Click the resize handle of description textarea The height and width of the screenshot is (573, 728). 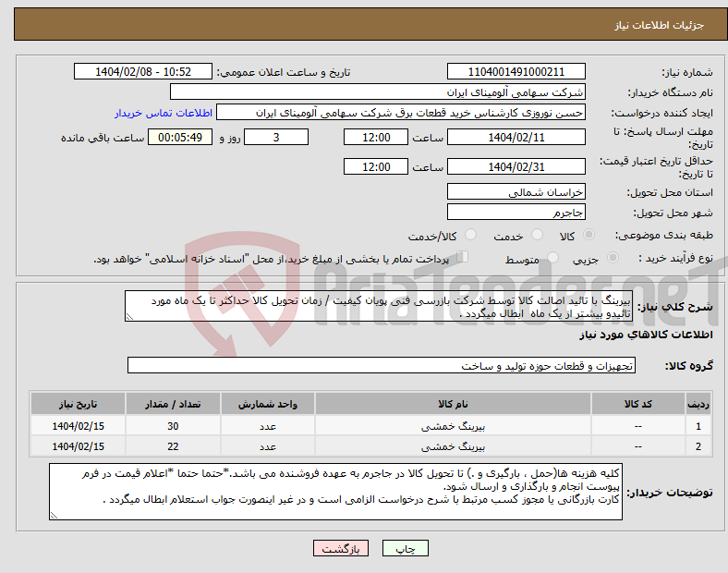tap(129, 317)
